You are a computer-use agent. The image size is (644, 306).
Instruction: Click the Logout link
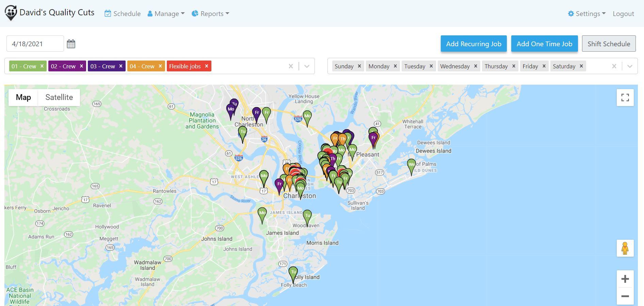point(623,14)
